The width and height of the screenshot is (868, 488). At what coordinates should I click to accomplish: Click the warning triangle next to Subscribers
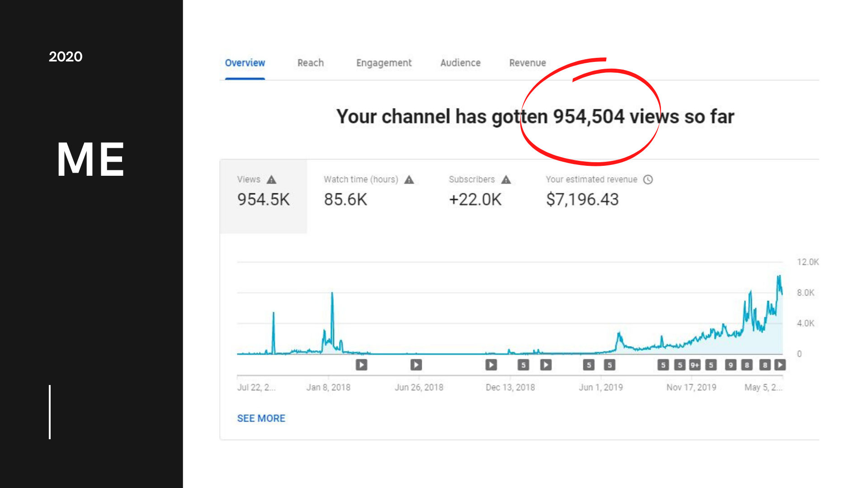click(x=506, y=180)
